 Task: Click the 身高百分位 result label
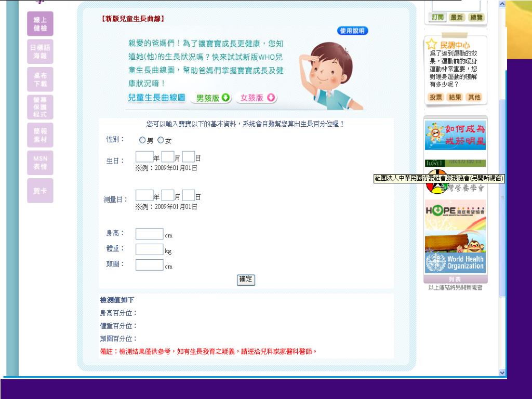118,313
